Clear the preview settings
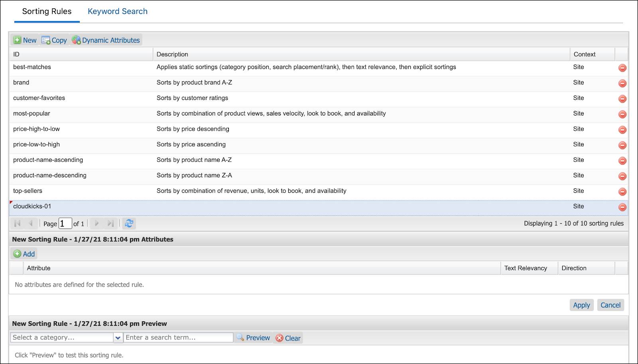638x364 pixels. [x=288, y=338]
